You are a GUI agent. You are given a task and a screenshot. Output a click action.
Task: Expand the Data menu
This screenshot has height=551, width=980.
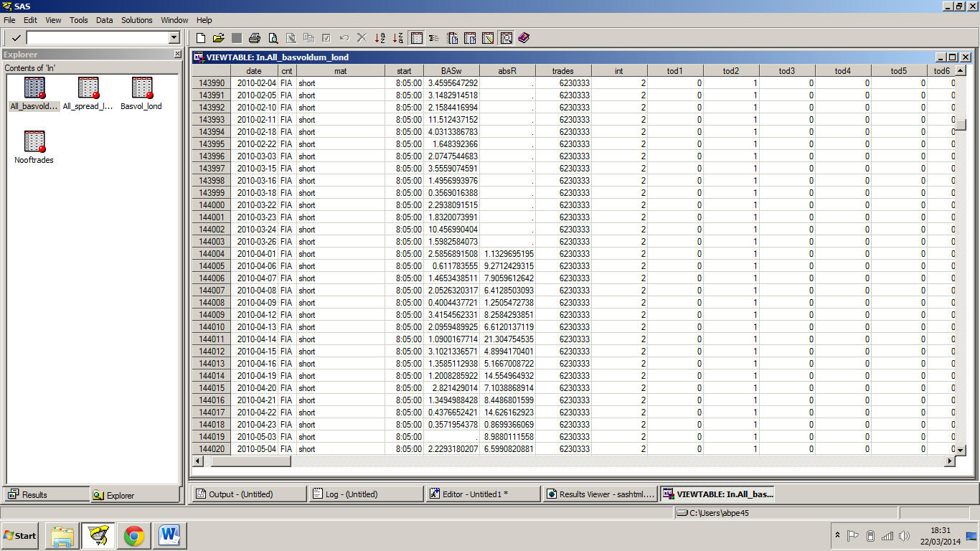point(104,20)
